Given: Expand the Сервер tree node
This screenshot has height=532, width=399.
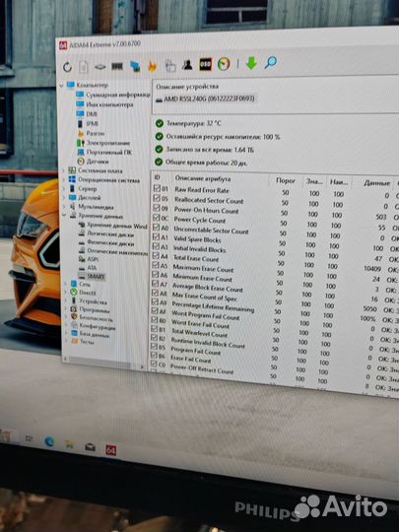Looking at the screenshot, I should (x=64, y=188).
